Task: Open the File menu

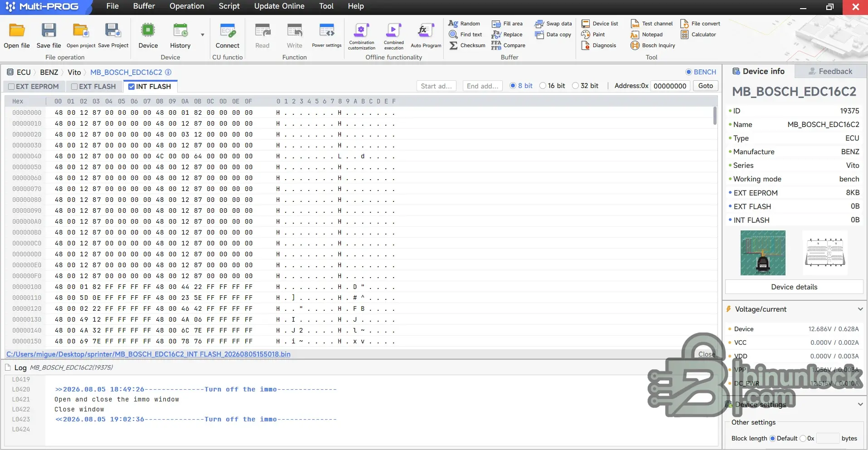Action: tap(112, 6)
